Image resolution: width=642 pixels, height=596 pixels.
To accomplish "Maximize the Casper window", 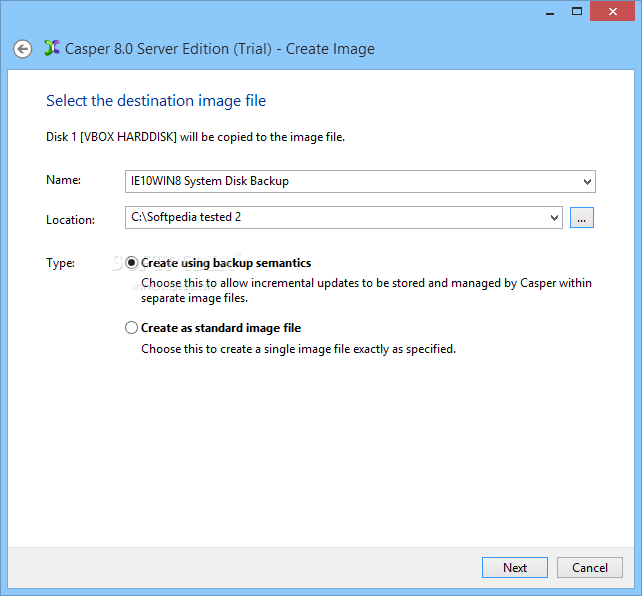I will point(577,11).
